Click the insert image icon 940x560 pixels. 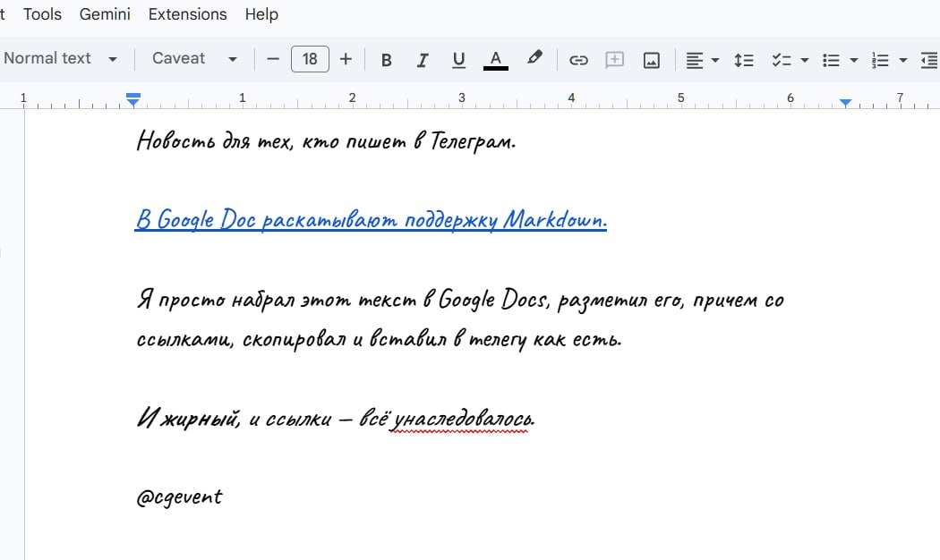tap(652, 60)
